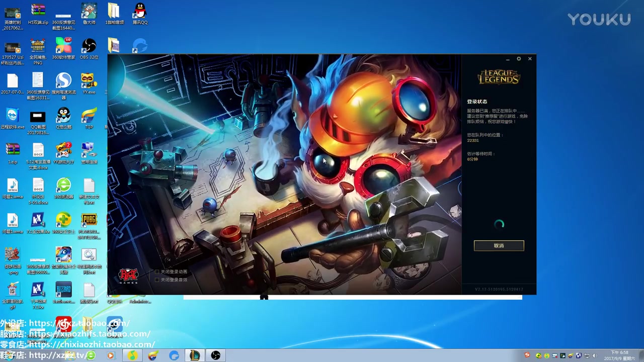Select 问题1.wma audio file
644x362 pixels.
[x=13, y=223]
